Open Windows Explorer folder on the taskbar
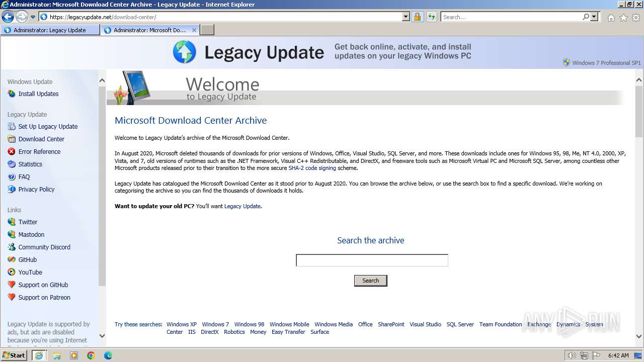Screen dimensions: 644x362 click(x=57, y=355)
